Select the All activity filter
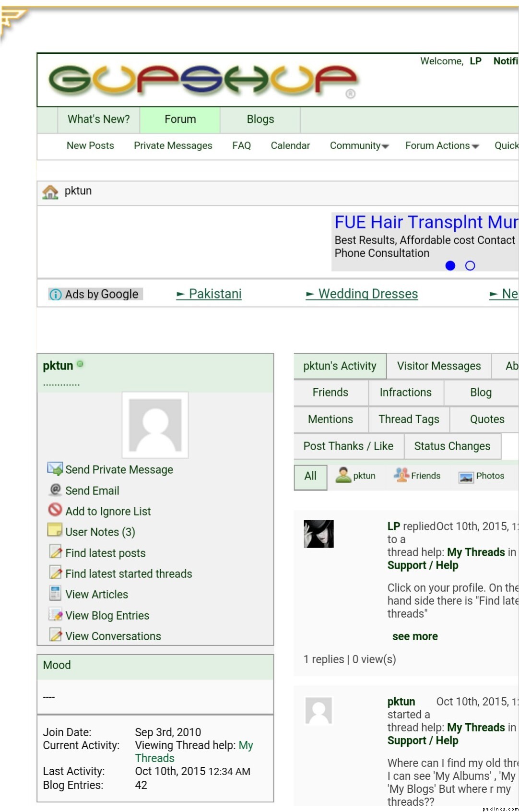 (x=310, y=476)
